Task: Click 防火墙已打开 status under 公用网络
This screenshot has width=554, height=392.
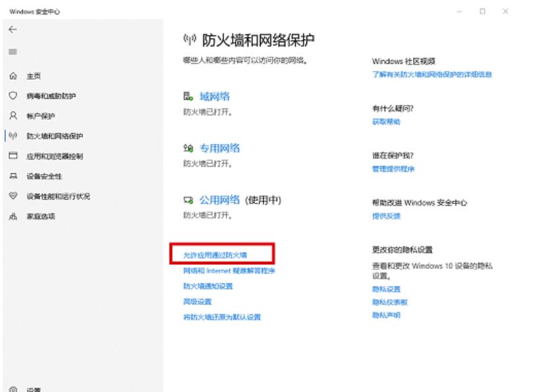Action: tap(208, 215)
